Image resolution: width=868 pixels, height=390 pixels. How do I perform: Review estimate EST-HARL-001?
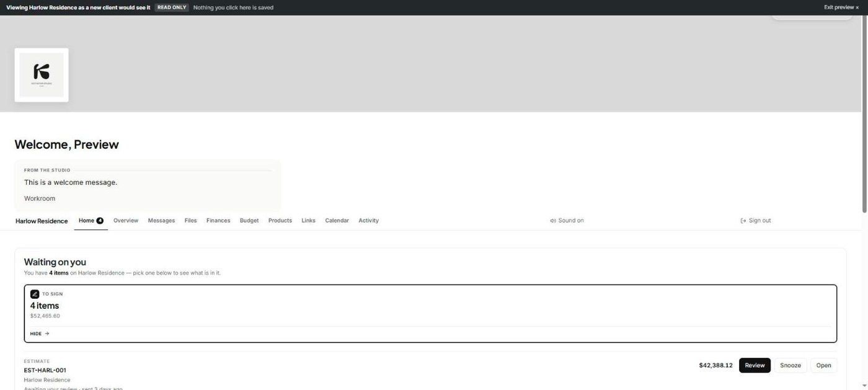755,365
